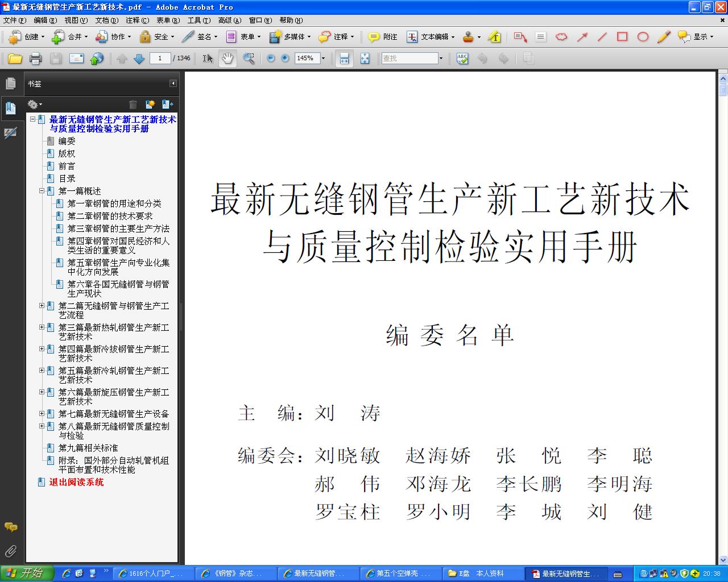This screenshot has width=728, height=582.
Task: Go to next page arrow
Action: tap(139, 59)
